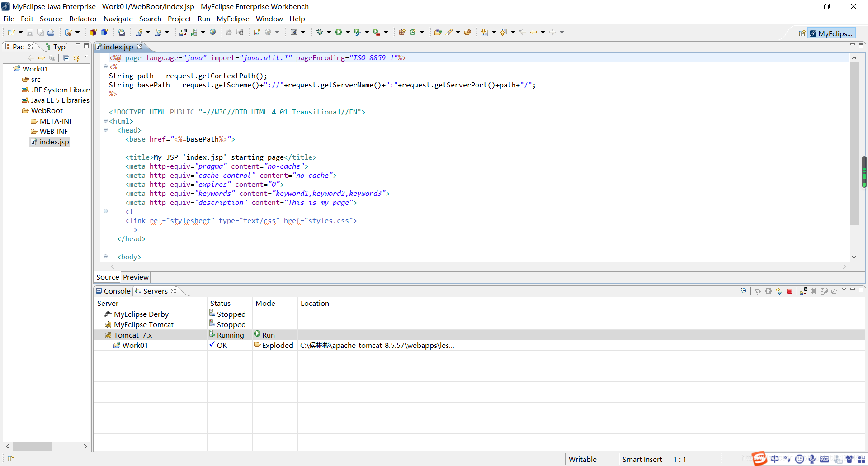Switch to the Preview tab
This screenshot has width=868, height=466.
click(x=136, y=277)
